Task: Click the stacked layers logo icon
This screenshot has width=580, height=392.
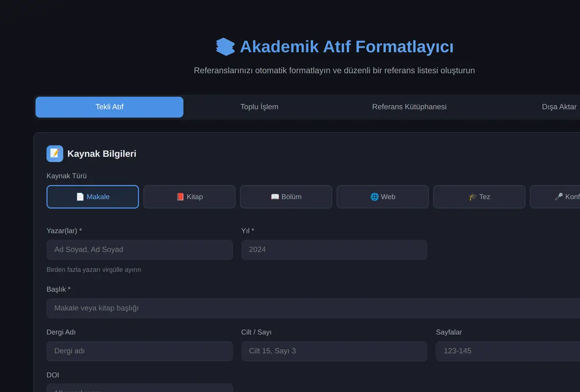Action: pos(225,47)
